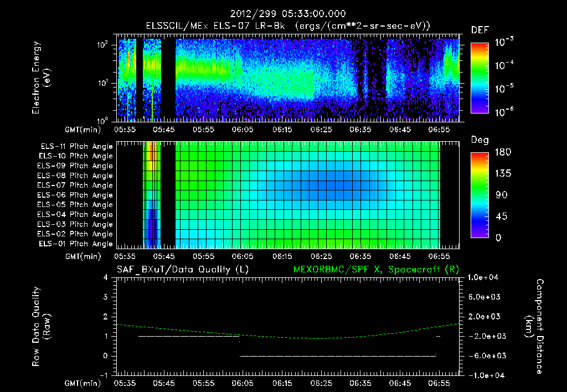567x392 pixels.
Task: Select the 'ELS-11 Pitch Angle' row label
Action: 76,147
